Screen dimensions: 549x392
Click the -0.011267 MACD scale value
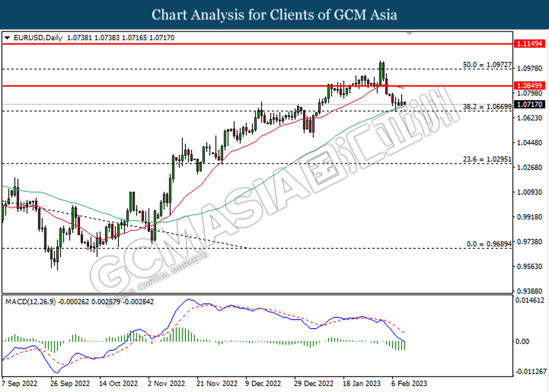pos(531,372)
